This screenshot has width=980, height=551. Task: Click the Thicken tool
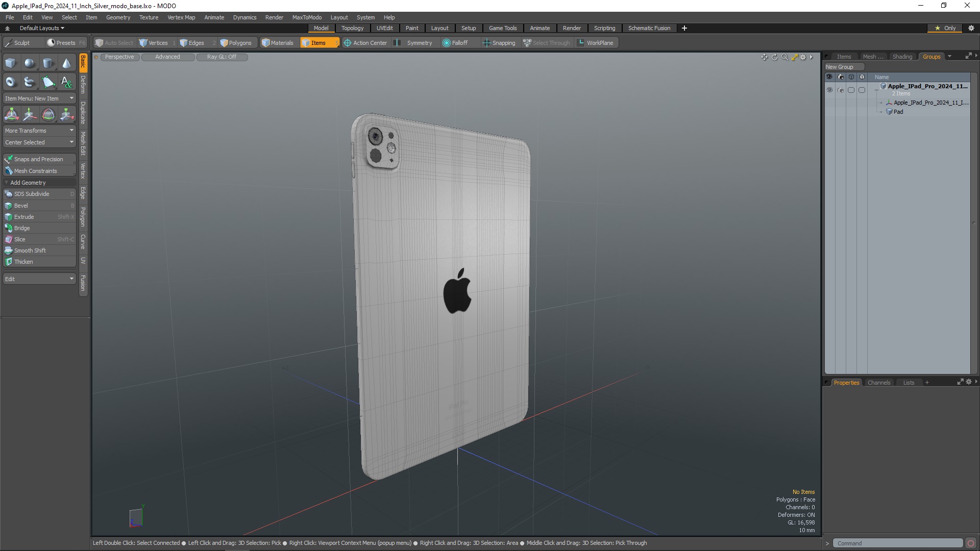coord(39,262)
